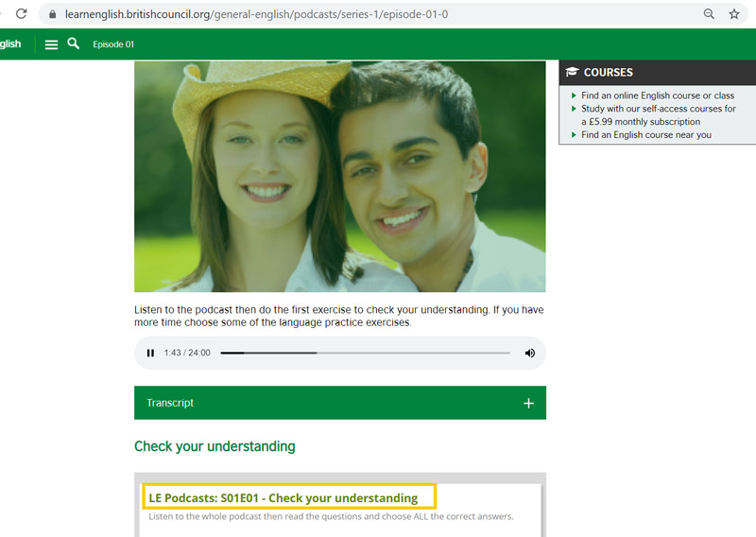Select the Episode 01 breadcrumb item
Viewport: 756px width, 537px height.
click(113, 44)
